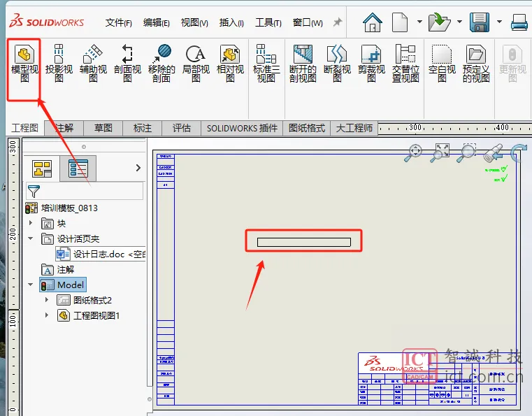Insert a 空白视图 empty view
Viewport: 532px width, 416px height.
click(442, 64)
